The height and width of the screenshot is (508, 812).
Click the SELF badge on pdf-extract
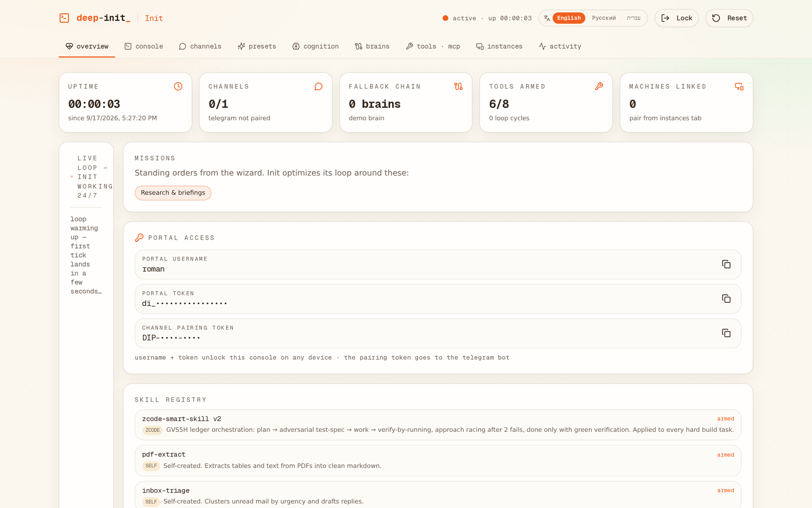tap(151, 466)
